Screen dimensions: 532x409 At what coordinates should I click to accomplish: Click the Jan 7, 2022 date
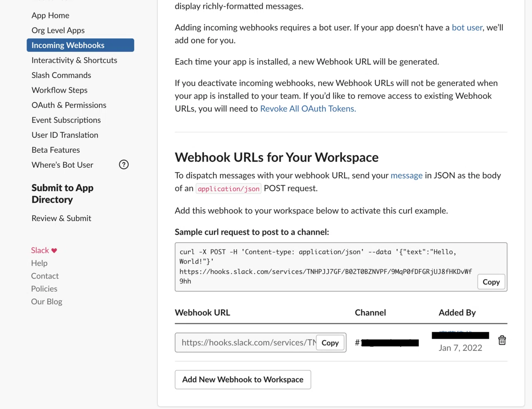pyautogui.click(x=461, y=348)
